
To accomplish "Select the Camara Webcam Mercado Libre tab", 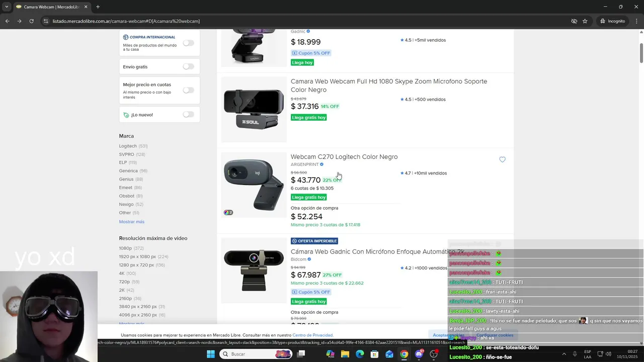I will [x=51, y=7].
